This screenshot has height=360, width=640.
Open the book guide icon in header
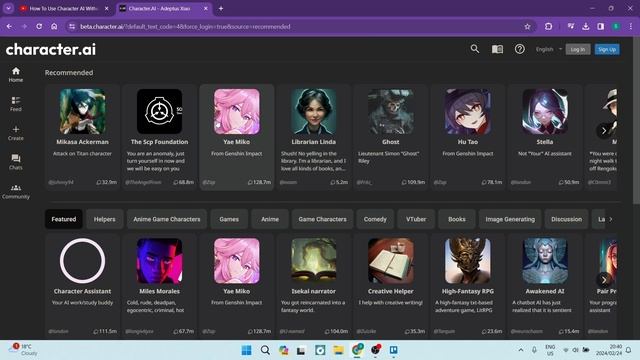click(497, 49)
